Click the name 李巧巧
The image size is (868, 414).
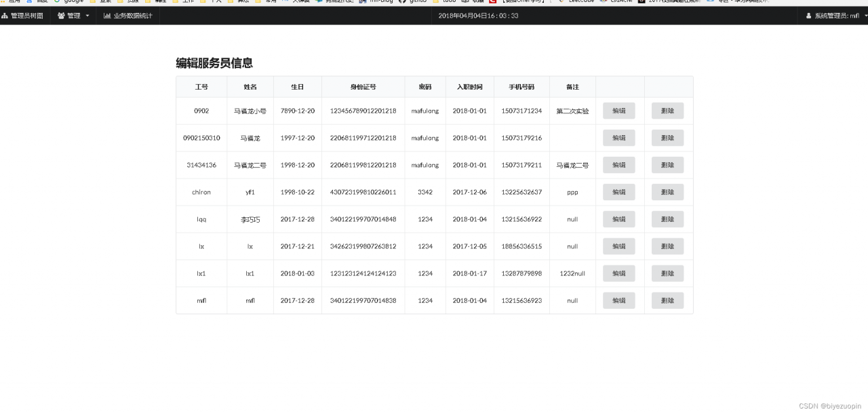coord(250,219)
